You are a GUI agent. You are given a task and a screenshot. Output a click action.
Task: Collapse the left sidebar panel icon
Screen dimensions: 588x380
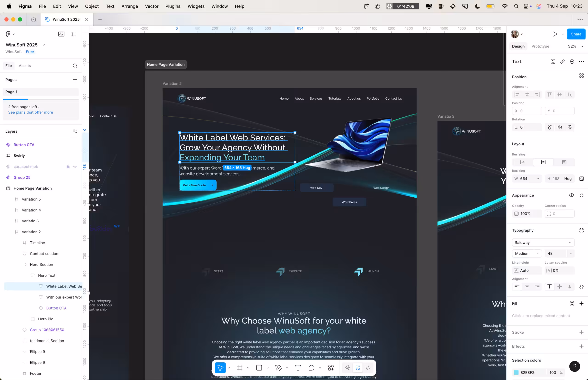73,34
